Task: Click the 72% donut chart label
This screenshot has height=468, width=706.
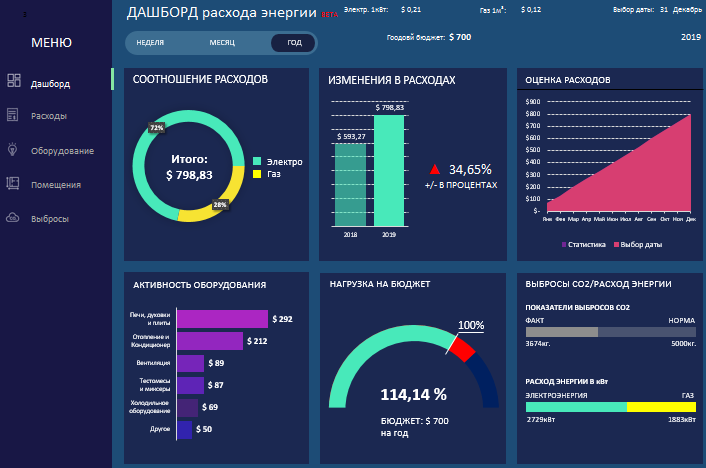Action: coord(156,128)
